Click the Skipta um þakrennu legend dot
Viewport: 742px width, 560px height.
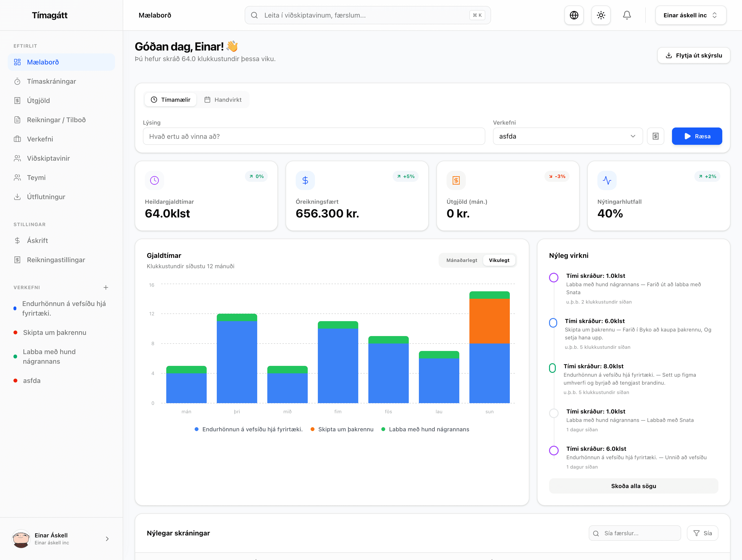point(312,429)
